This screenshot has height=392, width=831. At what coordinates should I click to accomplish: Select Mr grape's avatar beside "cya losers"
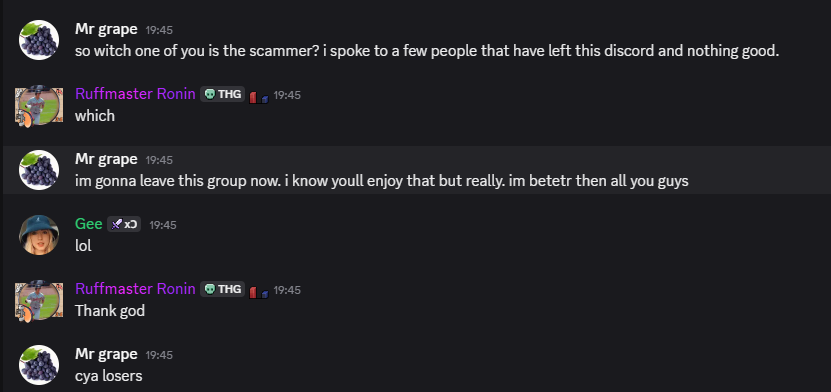point(39,365)
